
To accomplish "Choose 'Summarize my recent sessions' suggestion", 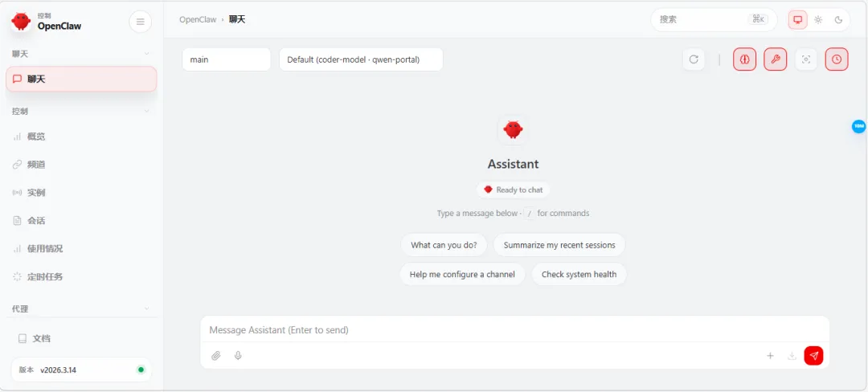I will tap(559, 245).
